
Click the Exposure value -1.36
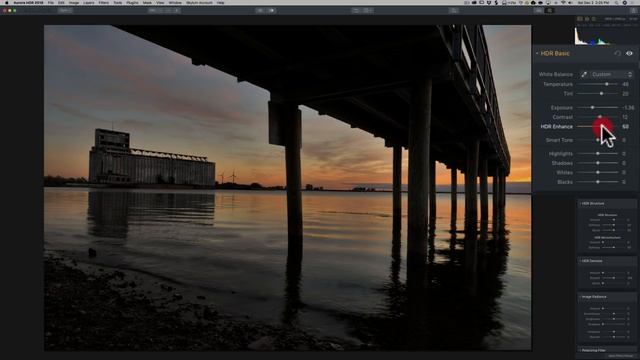pyautogui.click(x=629, y=108)
